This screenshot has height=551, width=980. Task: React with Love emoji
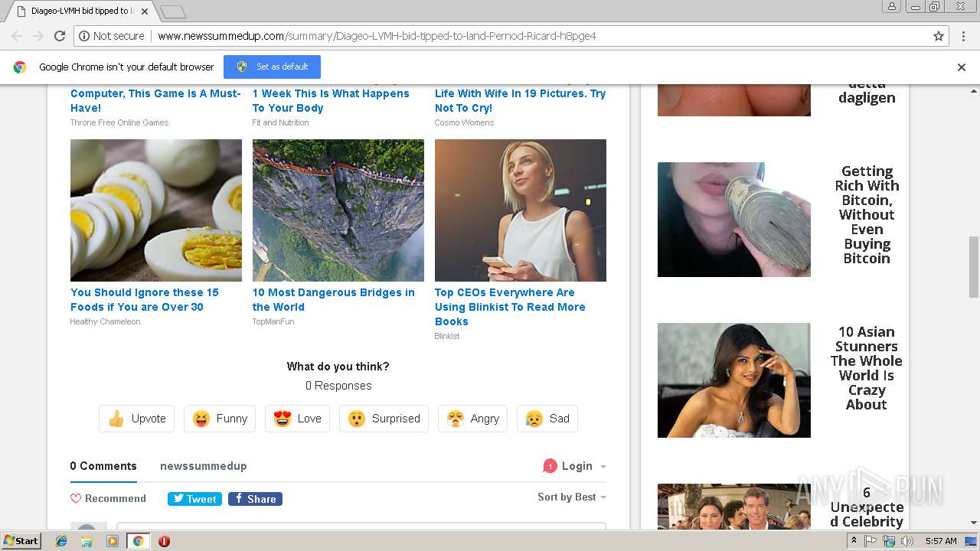click(297, 419)
